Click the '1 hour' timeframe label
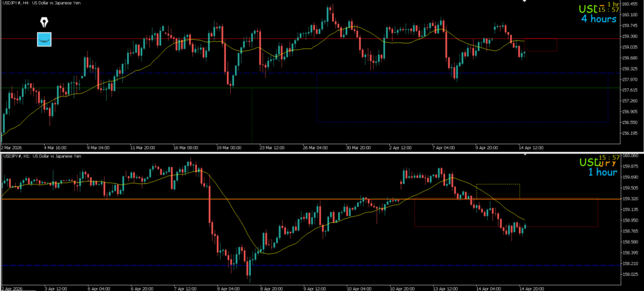 [602, 171]
